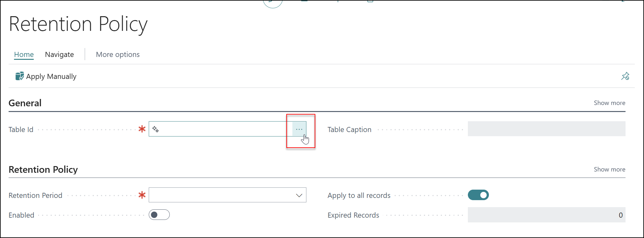Click the Apply Manually database icon
This screenshot has height=238, width=644.
(x=19, y=76)
